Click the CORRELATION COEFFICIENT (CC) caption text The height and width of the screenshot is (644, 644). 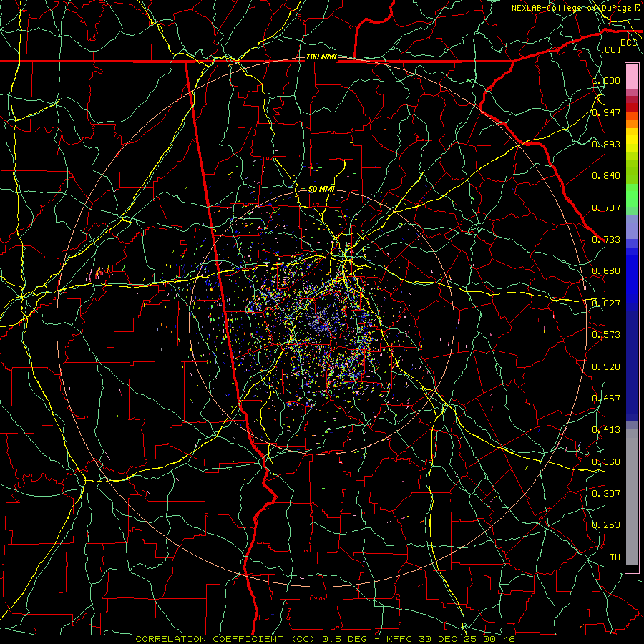click(225, 639)
